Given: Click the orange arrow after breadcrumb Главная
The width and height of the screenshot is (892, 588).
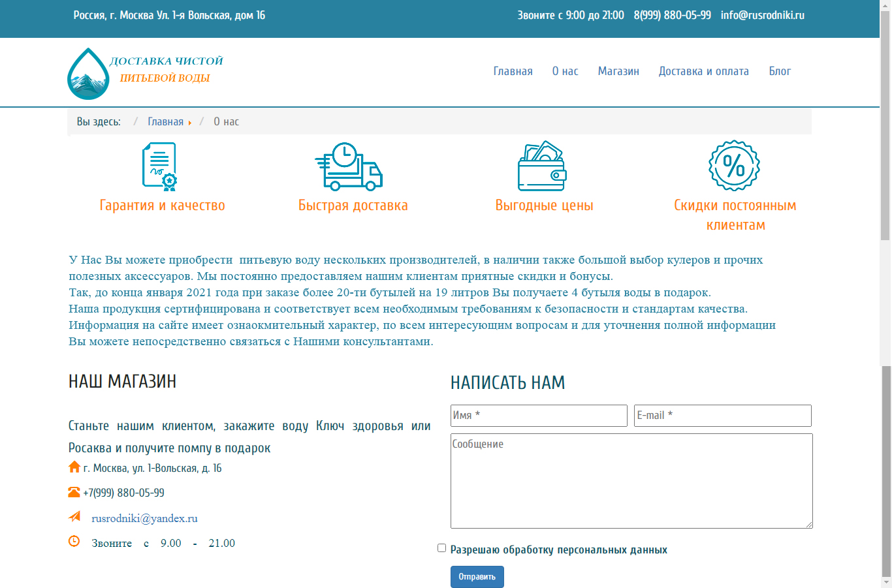Looking at the screenshot, I should [x=190, y=123].
